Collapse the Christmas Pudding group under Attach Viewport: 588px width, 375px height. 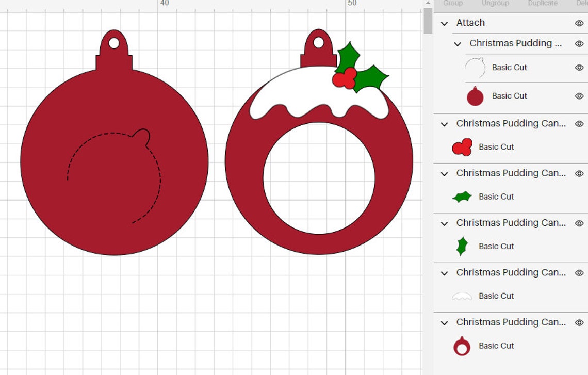click(457, 44)
